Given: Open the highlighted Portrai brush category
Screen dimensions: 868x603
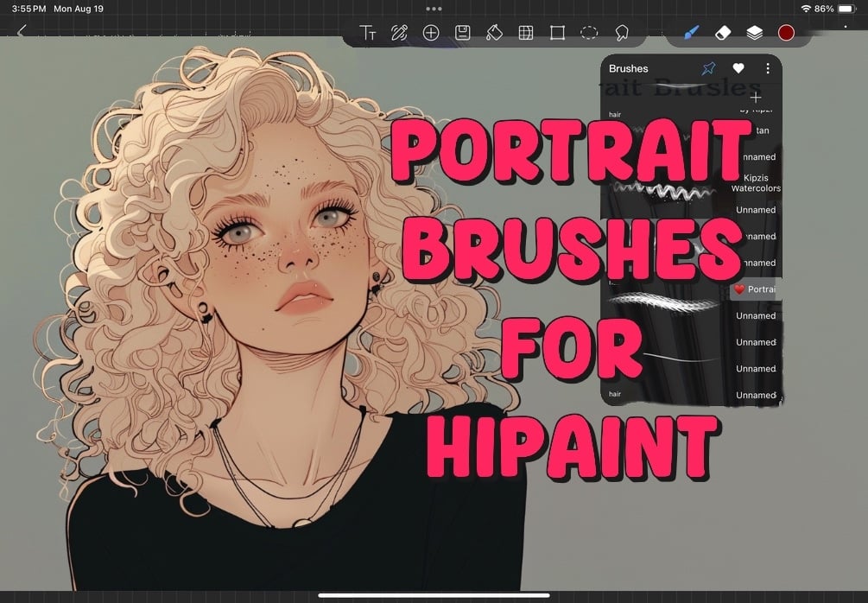Looking at the screenshot, I should (756, 289).
